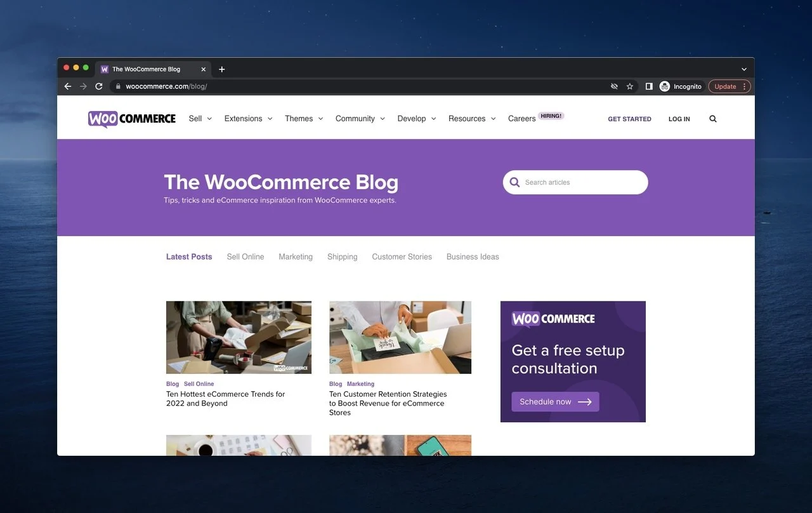Image resolution: width=812 pixels, height=513 pixels.
Task: Expand the Extensions dropdown menu
Action: (248, 119)
